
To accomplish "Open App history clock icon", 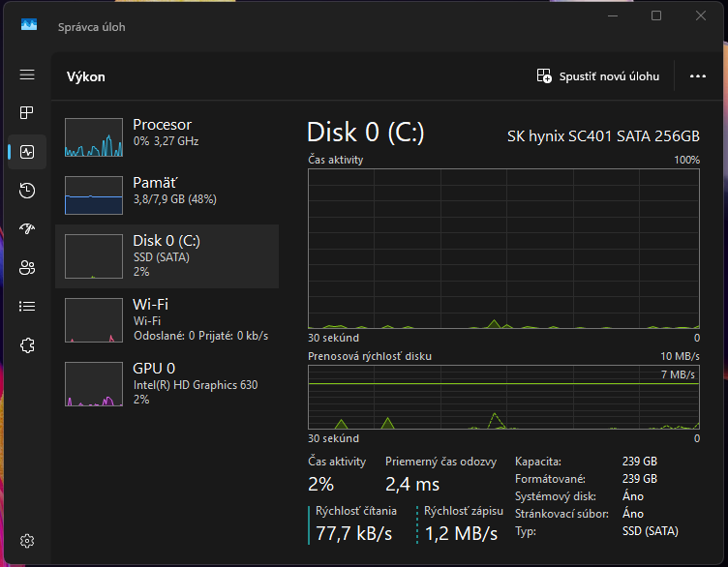I will [27, 191].
